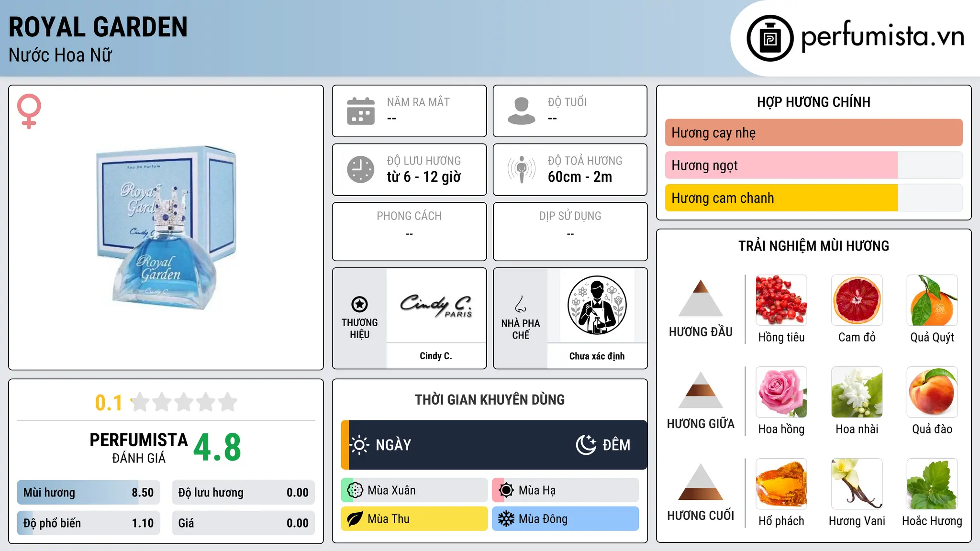980x551 pixels.
Task: Select the Mùa Đông season label
Action: (x=543, y=519)
